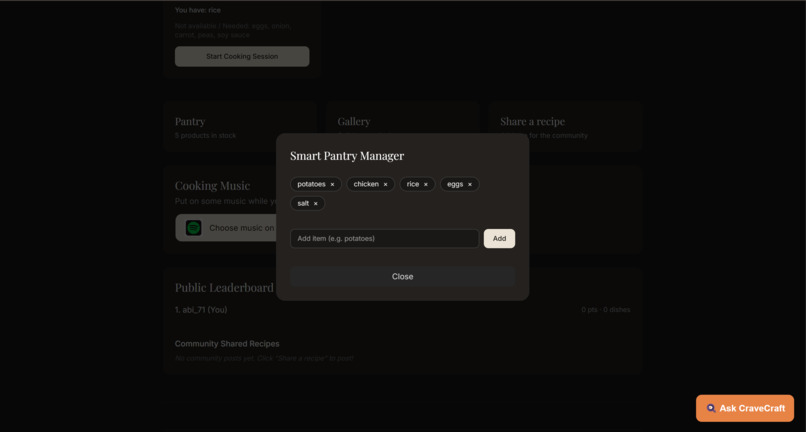Click leaderboard entry abi_71 (You)
Viewport: 806px width, 432px height.
pos(201,310)
